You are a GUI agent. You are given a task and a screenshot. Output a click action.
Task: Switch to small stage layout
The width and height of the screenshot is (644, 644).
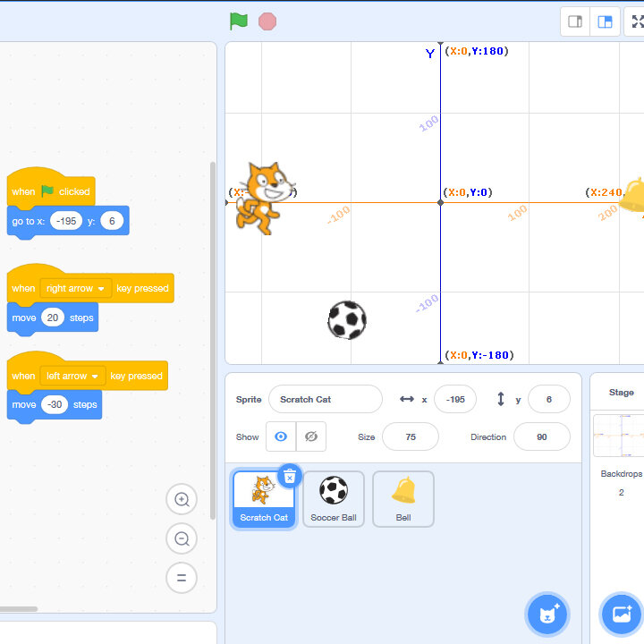coord(575,21)
